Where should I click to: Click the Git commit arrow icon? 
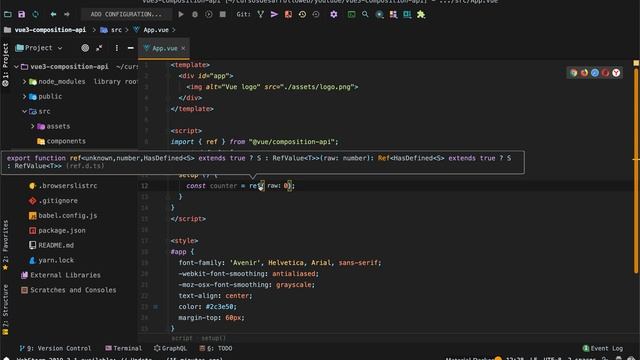click(274, 14)
